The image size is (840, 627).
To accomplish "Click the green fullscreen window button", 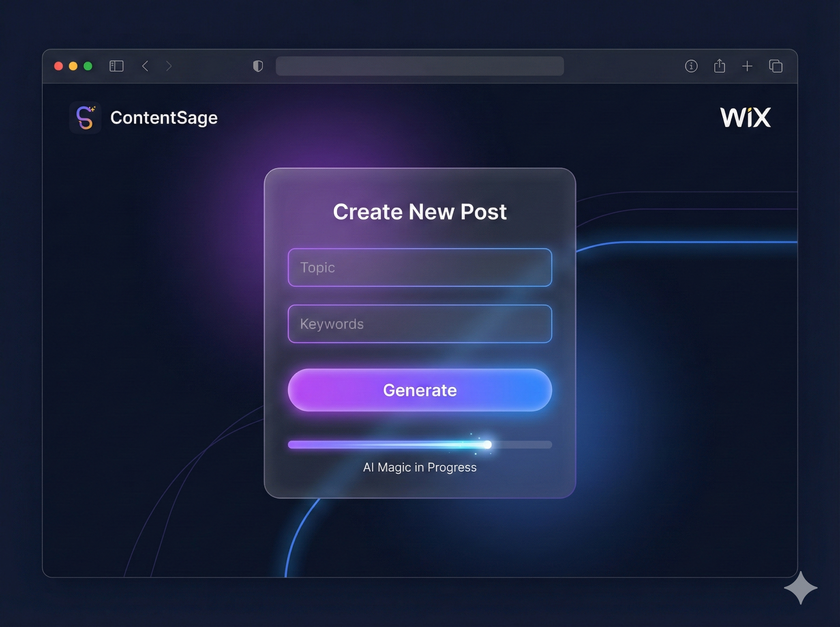I will click(88, 66).
